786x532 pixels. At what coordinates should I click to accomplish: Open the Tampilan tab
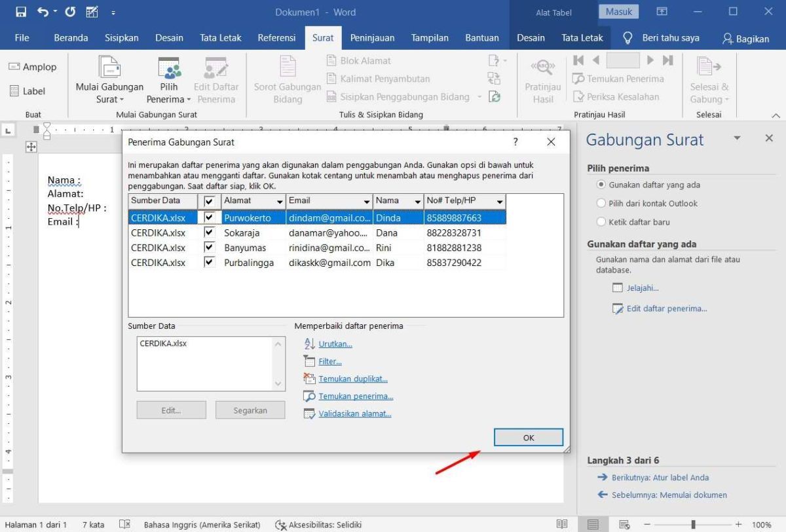tap(430, 38)
